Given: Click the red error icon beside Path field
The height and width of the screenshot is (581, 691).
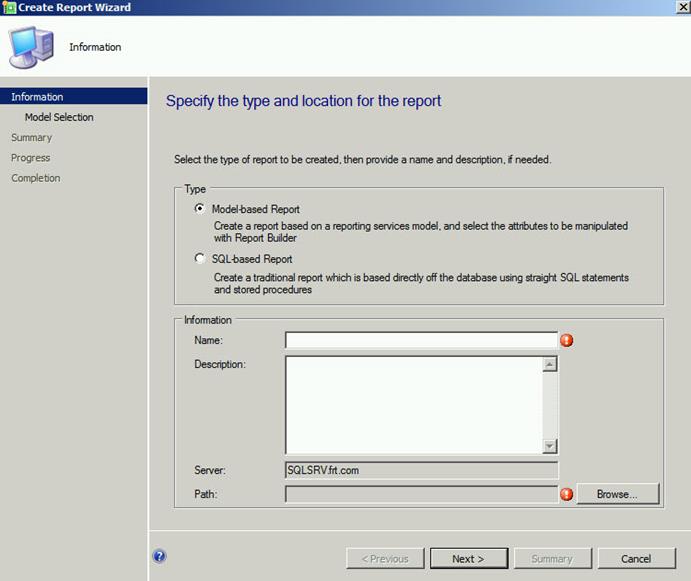Looking at the screenshot, I should click(567, 494).
